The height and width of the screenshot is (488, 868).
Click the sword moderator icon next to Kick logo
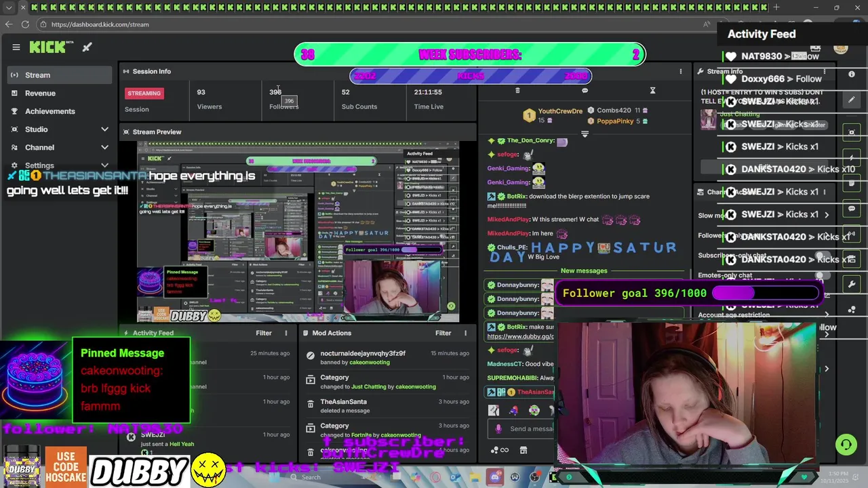coord(87,47)
